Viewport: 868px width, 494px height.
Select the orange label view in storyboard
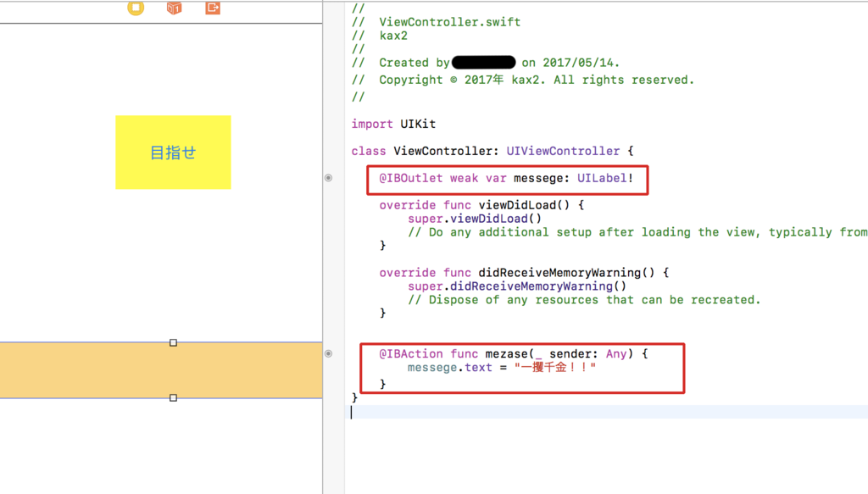coord(161,370)
